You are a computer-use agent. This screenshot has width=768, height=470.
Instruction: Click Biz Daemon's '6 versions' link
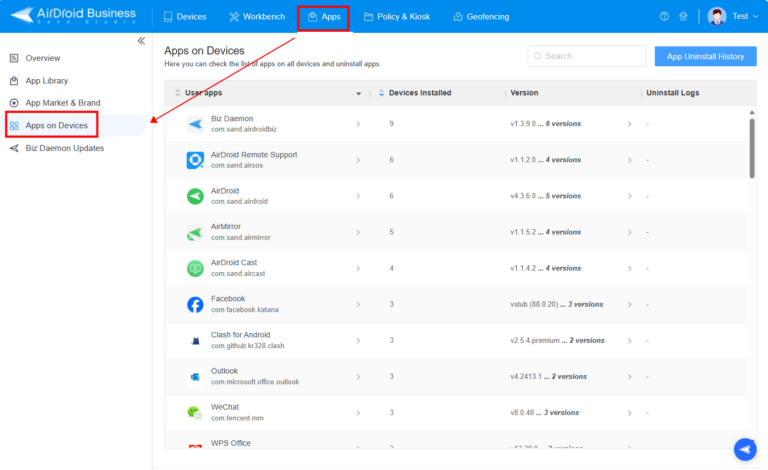coord(563,124)
